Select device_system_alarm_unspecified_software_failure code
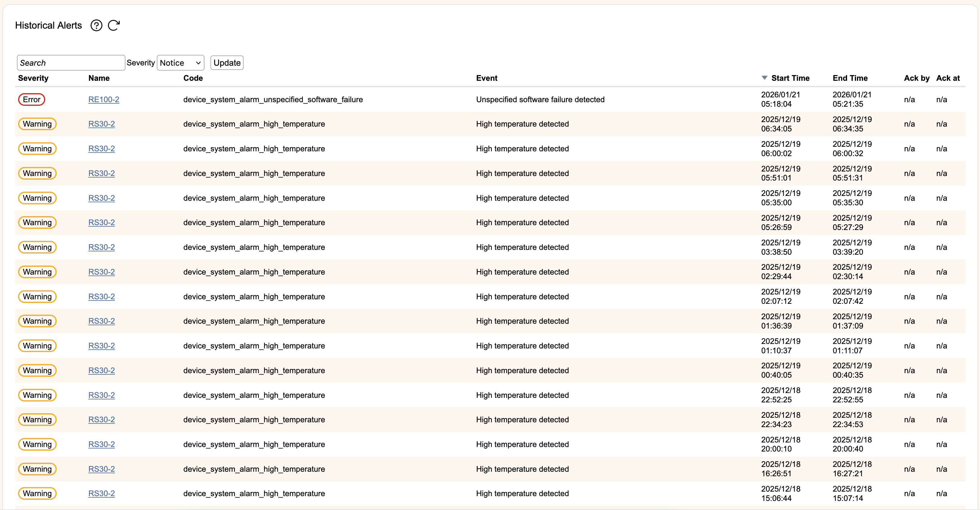The image size is (980, 510). tap(273, 100)
